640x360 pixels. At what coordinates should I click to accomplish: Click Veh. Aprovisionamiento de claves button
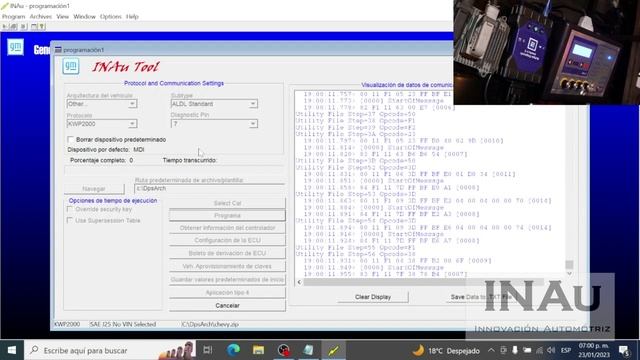227,267
